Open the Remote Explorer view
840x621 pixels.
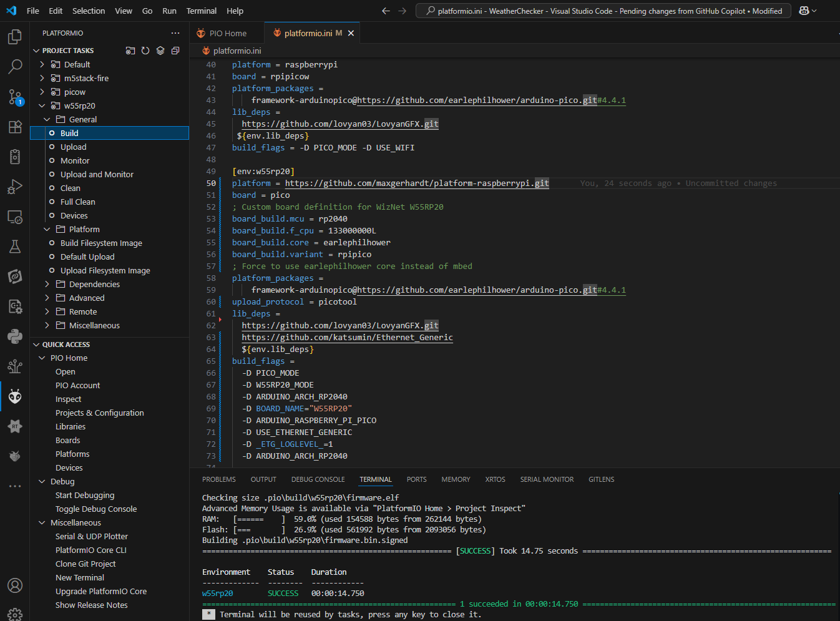coord(15,217)
